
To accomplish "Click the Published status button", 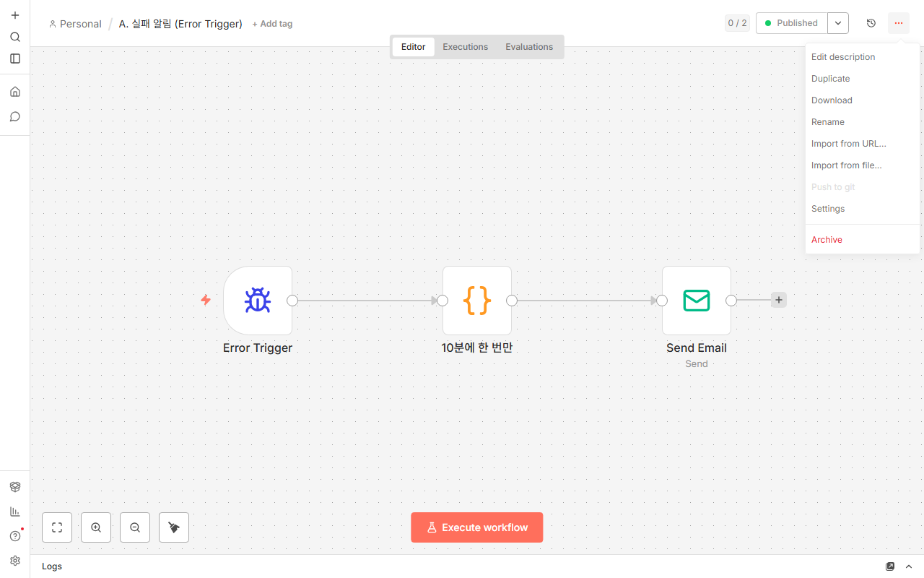I will point(792,23).
